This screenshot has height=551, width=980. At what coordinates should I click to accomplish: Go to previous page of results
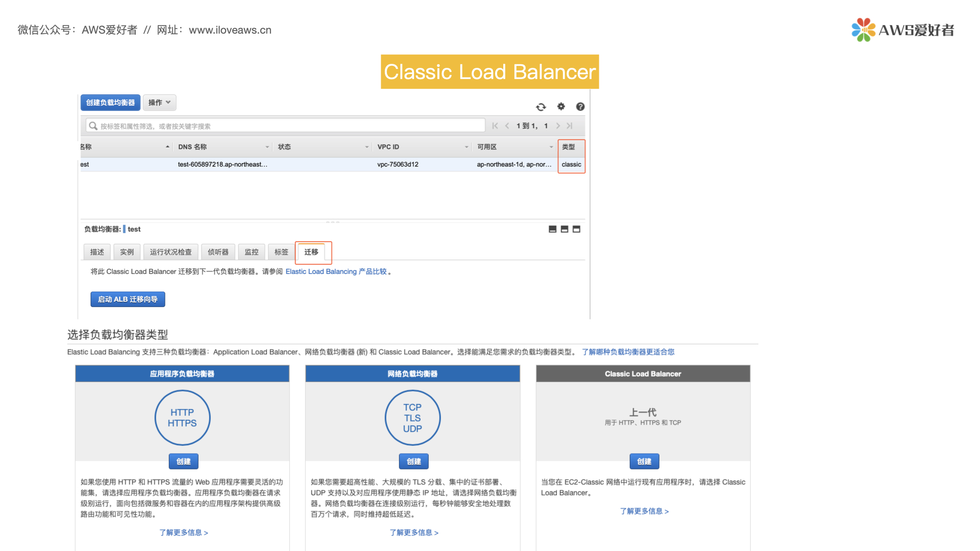[x=507, y=126]
